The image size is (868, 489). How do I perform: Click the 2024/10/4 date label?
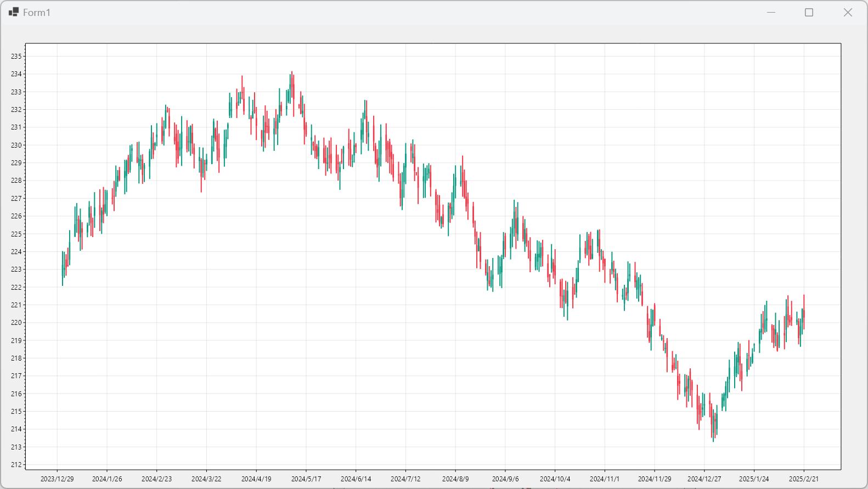[555, 479]
